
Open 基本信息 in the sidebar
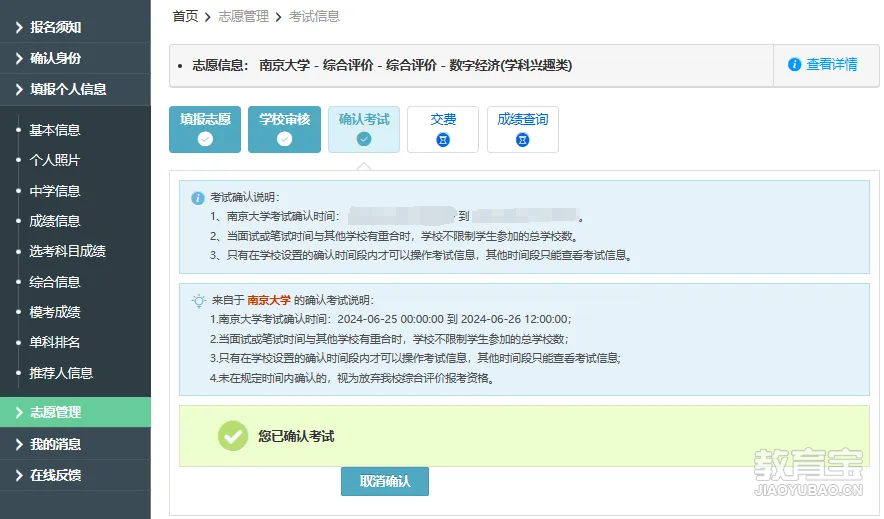tap(55, 130)
